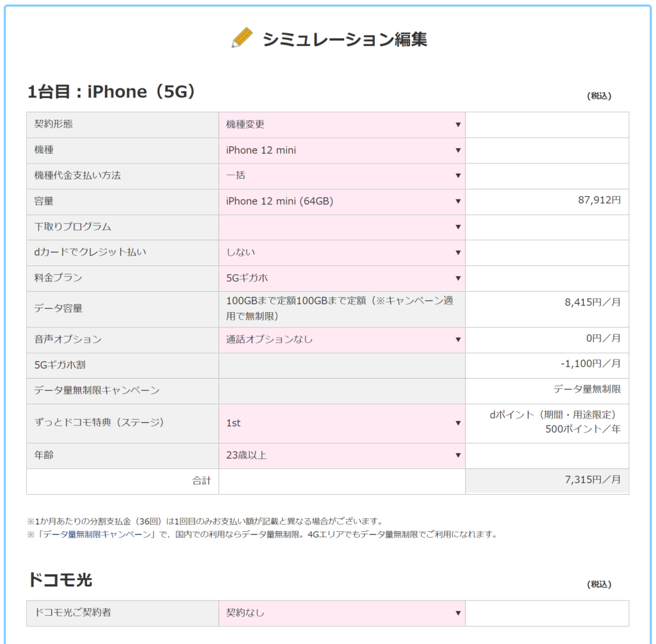The height and width of the screenshot is (644, 656).
Task: Click the 合計 label cell
Action: pyautogui.click(x=122, y=481)
